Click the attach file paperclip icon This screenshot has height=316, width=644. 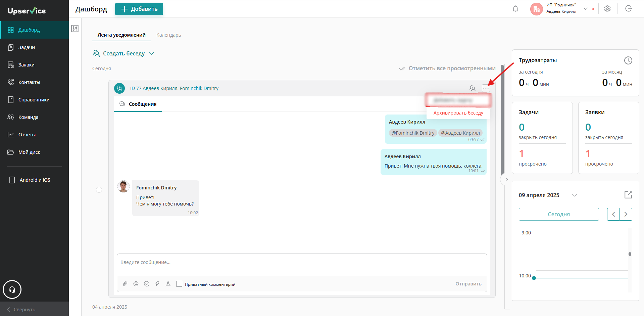pos(125,284)
